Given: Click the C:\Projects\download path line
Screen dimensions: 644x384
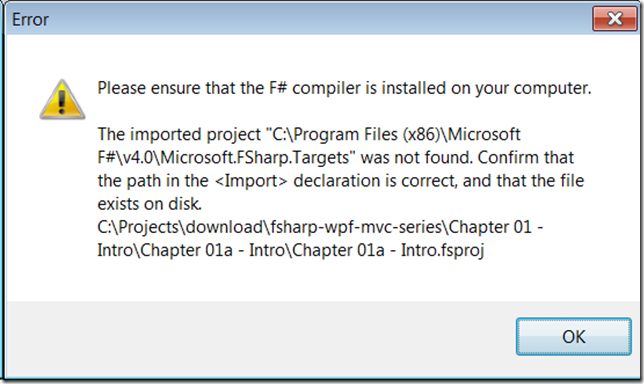Looking at the screenshot, I should (320, 227).
